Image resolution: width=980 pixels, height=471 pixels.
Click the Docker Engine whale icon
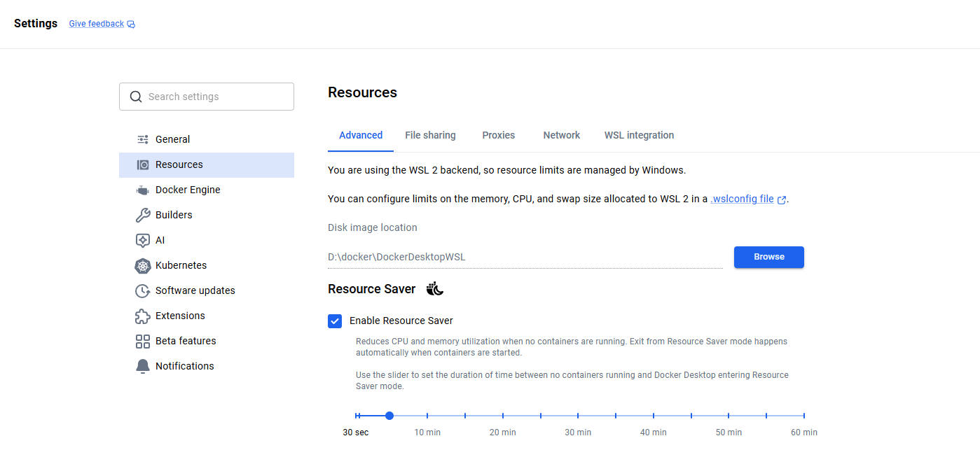[143, 190]
